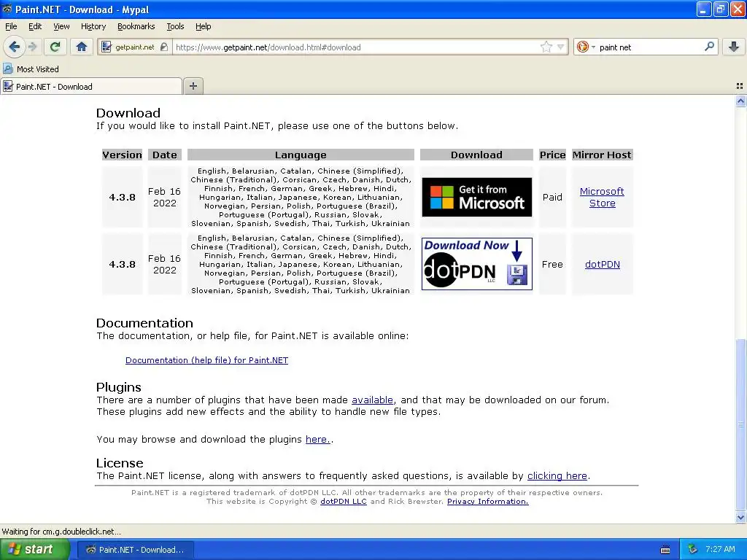
Task: Click the scrollbar down arrow
Action: 740,517
